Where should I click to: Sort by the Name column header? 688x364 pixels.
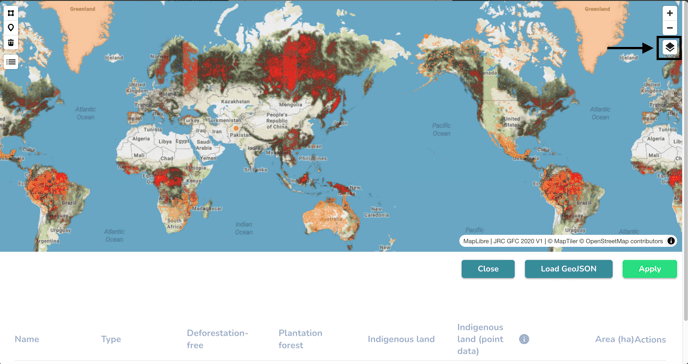point(27,339)
